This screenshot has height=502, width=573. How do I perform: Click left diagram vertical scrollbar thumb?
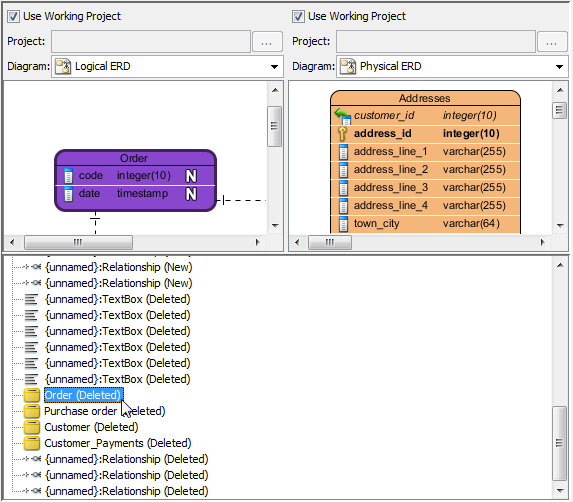pos(274,126)
